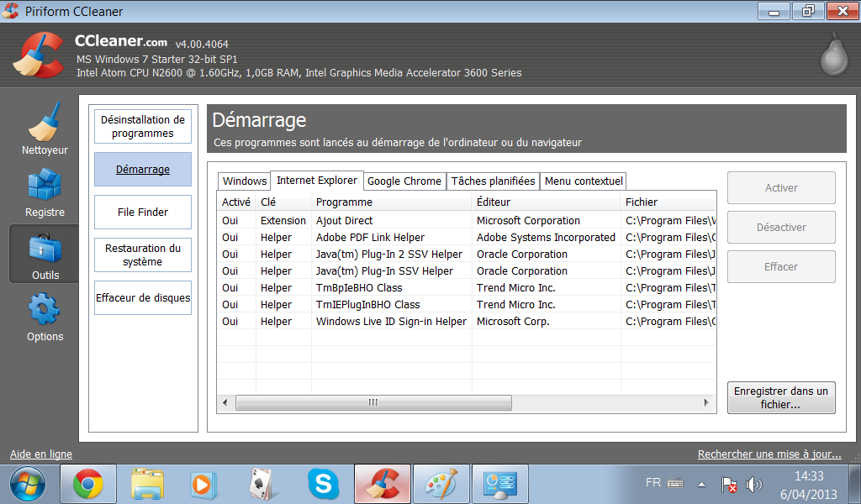The image size is (861, 504).
Task: Click the Piriform pear logo
Action: [x=833, y=54]
